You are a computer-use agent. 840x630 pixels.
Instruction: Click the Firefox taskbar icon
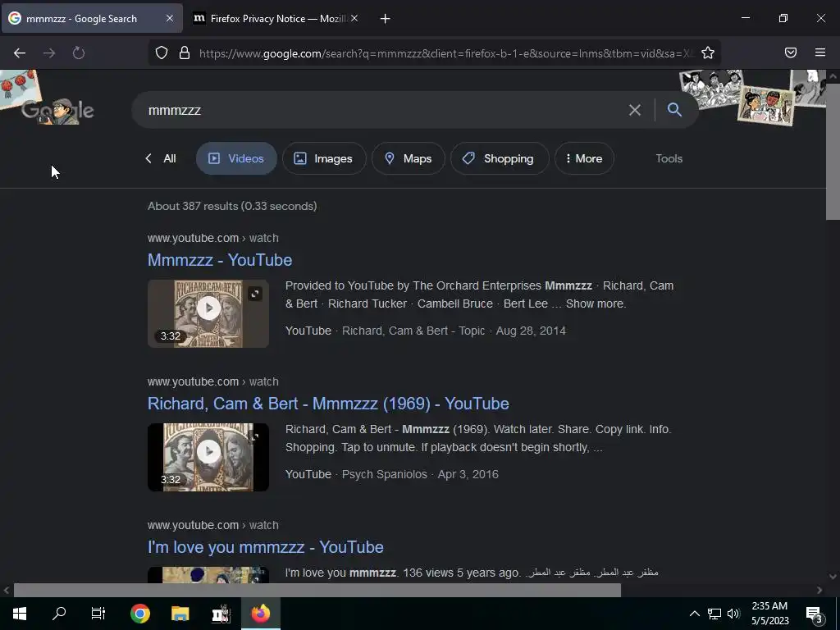261,614
